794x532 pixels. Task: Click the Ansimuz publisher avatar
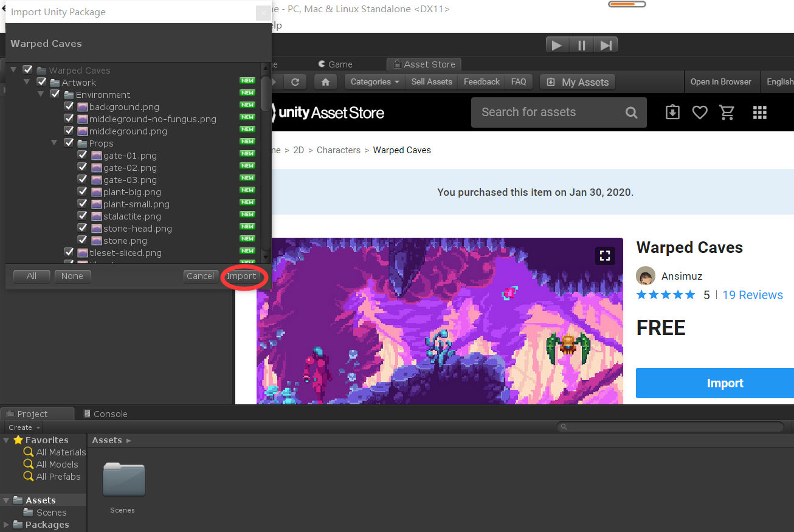click(646, 276)
